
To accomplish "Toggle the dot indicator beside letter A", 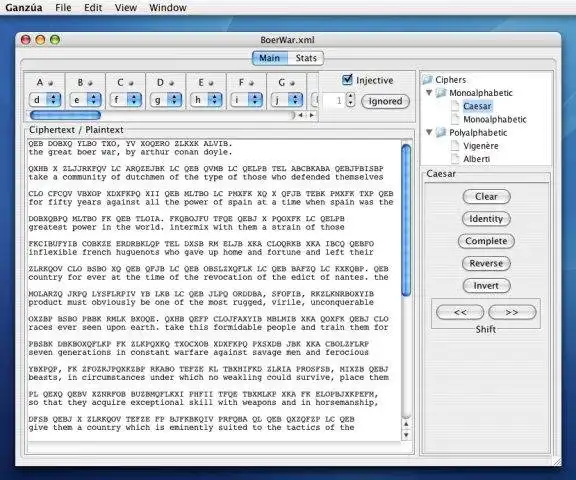I will tap(51, 83).
